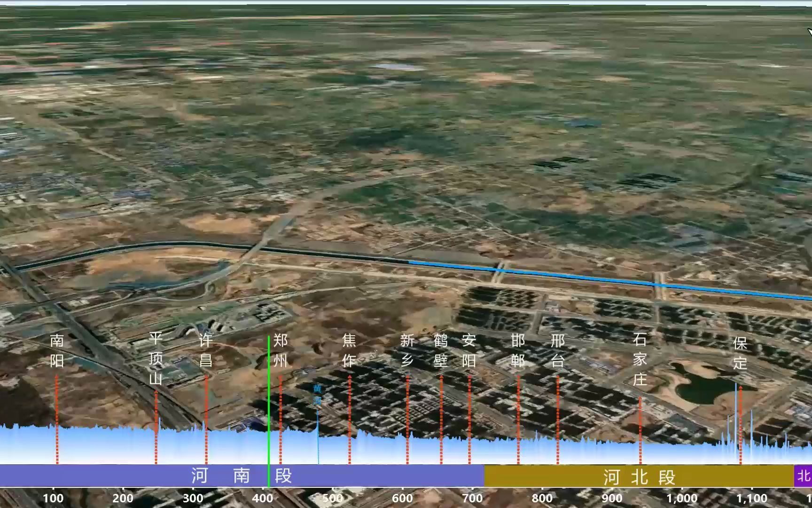Image resolution: width=812 pixels, height=508 pixels.
Task: Click the red dotted marker line under 邯郸
Action: click(x=518, y=420)
